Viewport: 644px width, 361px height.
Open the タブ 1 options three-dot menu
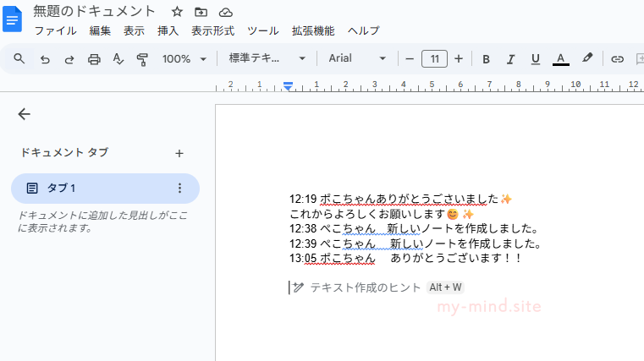click(179, 189)
